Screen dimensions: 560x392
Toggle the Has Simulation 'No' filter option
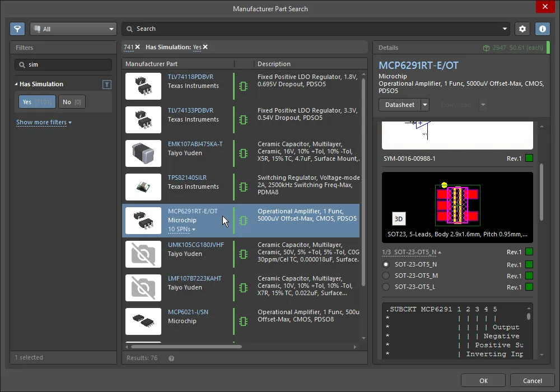point(72,102)
